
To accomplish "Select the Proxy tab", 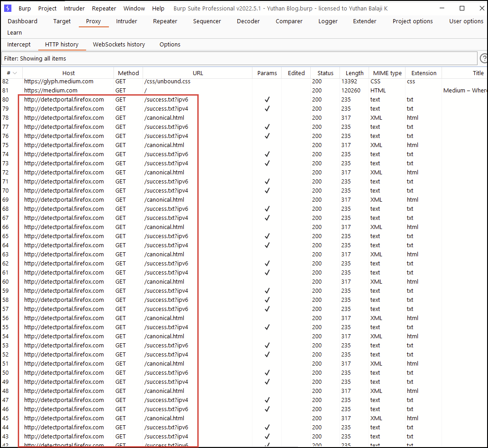I will point(93,21).
